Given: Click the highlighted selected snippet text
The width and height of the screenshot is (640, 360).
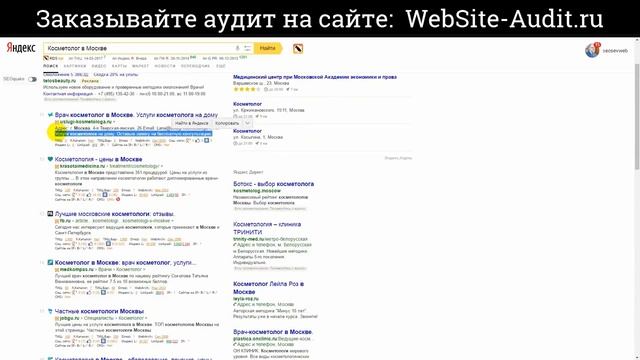Looking at the screenshot, I should tap(133, 133).
